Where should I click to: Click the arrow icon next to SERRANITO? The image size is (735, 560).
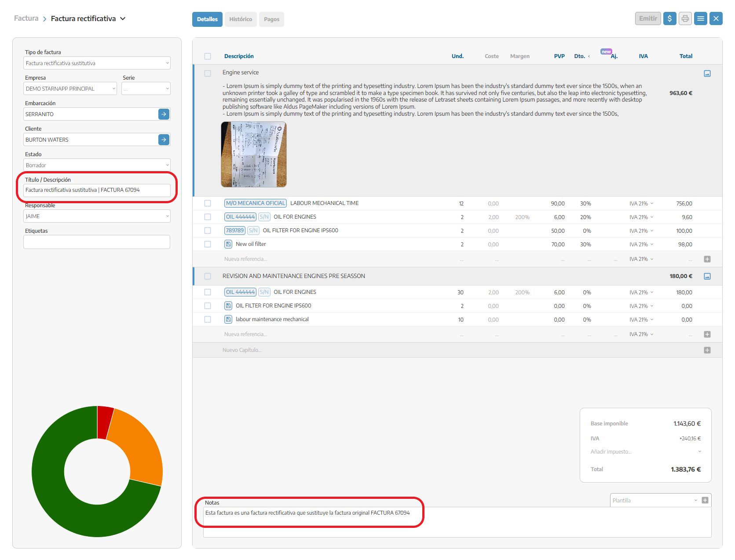pos(164,114)
